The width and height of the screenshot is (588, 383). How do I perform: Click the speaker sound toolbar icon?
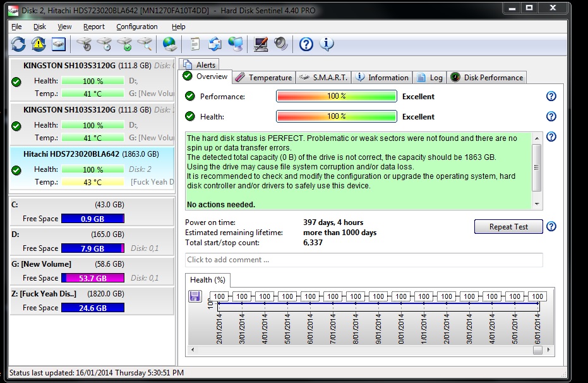coord(280,44)
